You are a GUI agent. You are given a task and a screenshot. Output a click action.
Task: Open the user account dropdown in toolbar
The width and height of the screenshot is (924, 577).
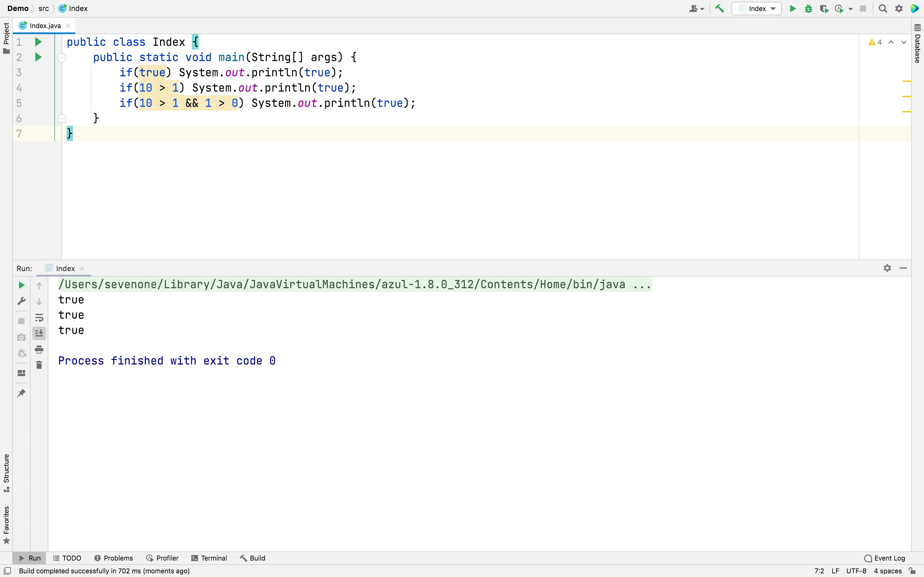(x=696, y=9)
